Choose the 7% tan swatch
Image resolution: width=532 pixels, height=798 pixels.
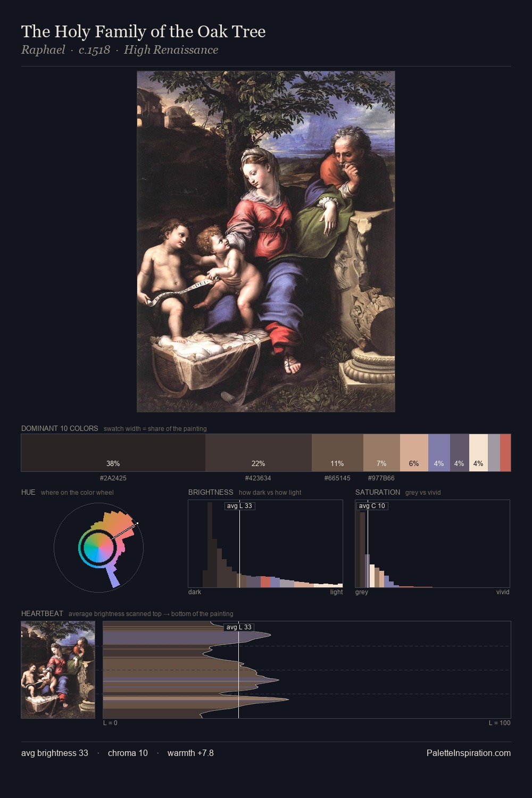pyautogui.click(x=381, y=453)
